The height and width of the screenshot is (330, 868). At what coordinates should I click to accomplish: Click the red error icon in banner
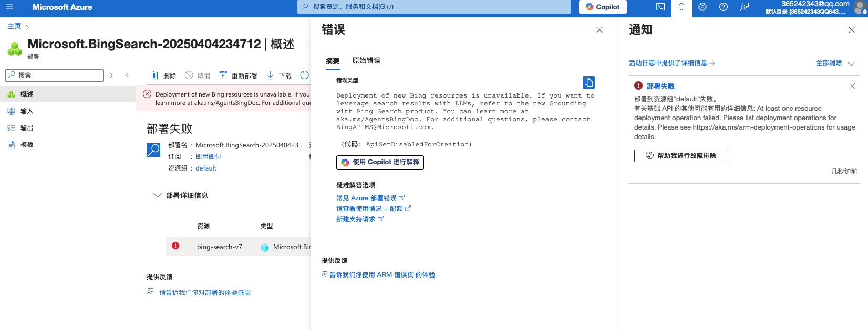(147, 94)
